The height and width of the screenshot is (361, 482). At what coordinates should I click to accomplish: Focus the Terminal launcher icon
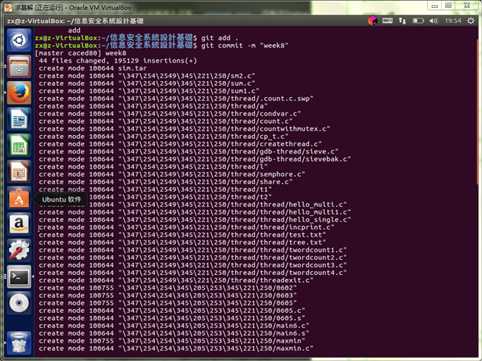click(19, 277)
